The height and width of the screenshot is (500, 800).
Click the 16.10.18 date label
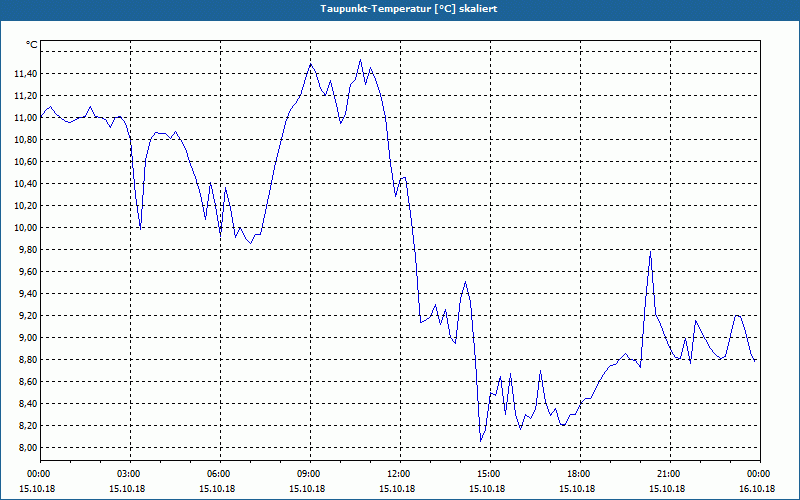(x=757, y=488)
